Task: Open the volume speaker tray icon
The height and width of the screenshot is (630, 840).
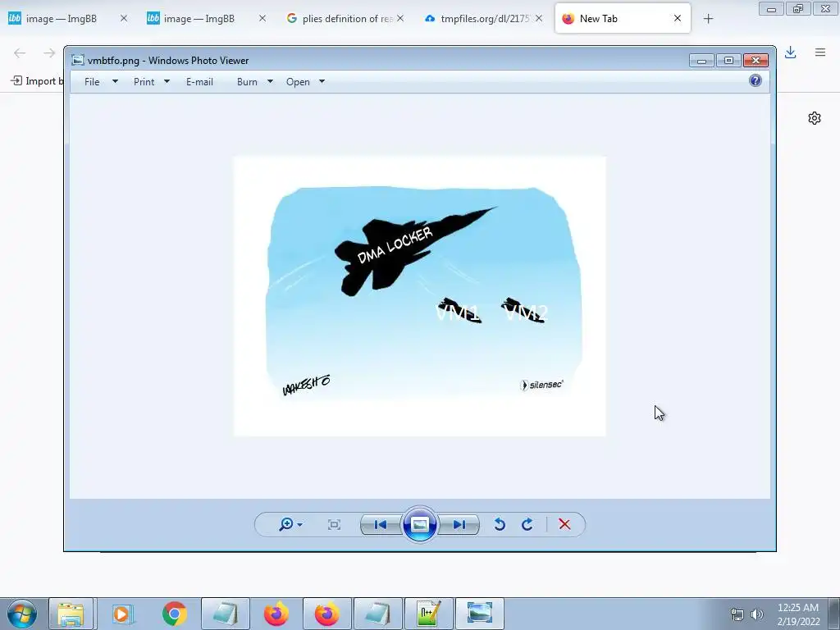Action: point(757,614)
